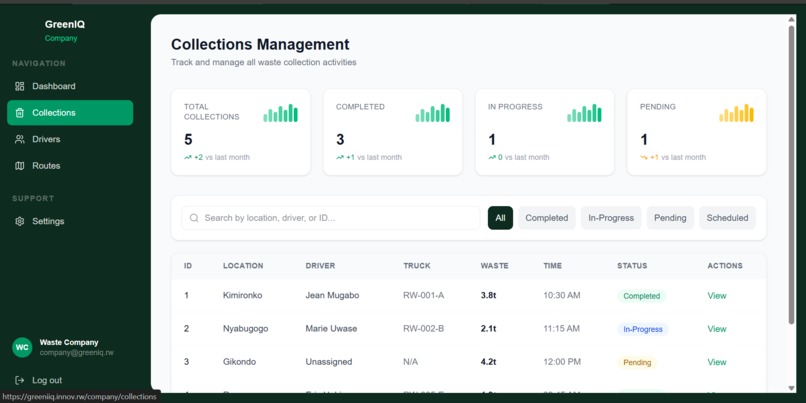Click Completed card bar chart icon
This screenshot has width=806, height=403.
coord(433,113)
